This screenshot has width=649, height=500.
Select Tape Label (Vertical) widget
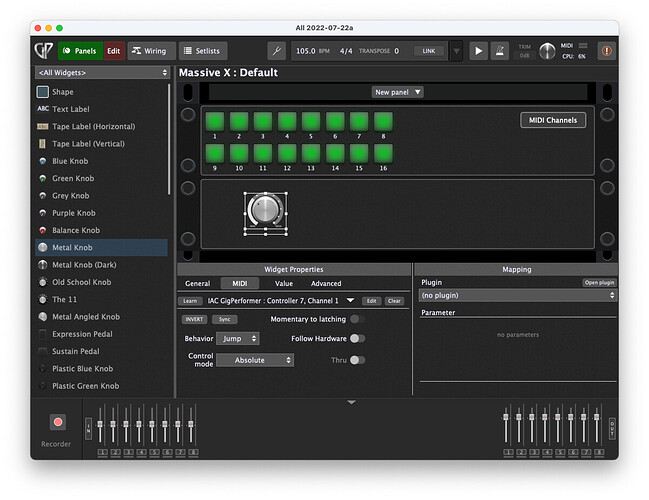[102, 144]
